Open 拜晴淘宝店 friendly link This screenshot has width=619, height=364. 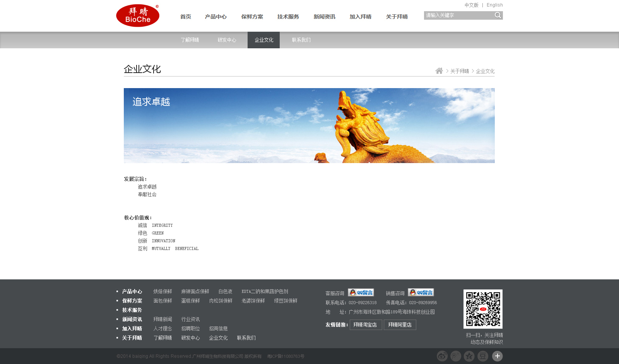pyautogui.click(x=366, y=325)
